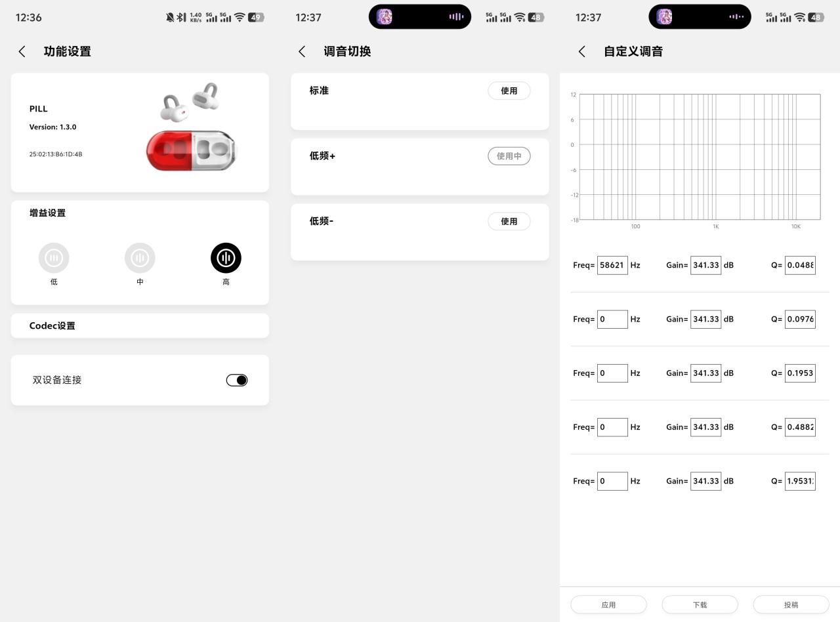Screen dimensions: 840x622
Task: Edit Gain field in first EQ row
Action: tap(705, 265)
